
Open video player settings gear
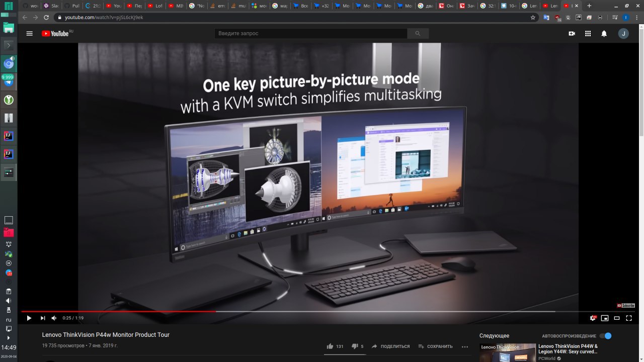coord(593,318)
